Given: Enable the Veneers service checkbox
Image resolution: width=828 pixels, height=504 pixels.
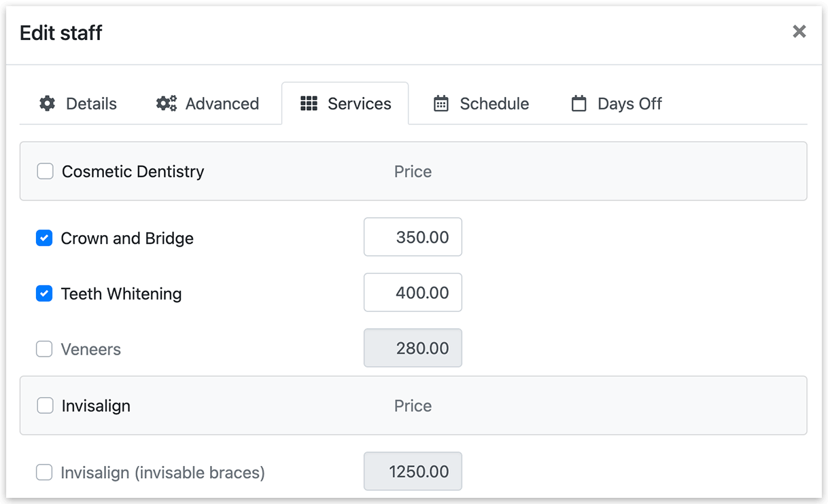Looking at the screenshot, I should [44, 349].
